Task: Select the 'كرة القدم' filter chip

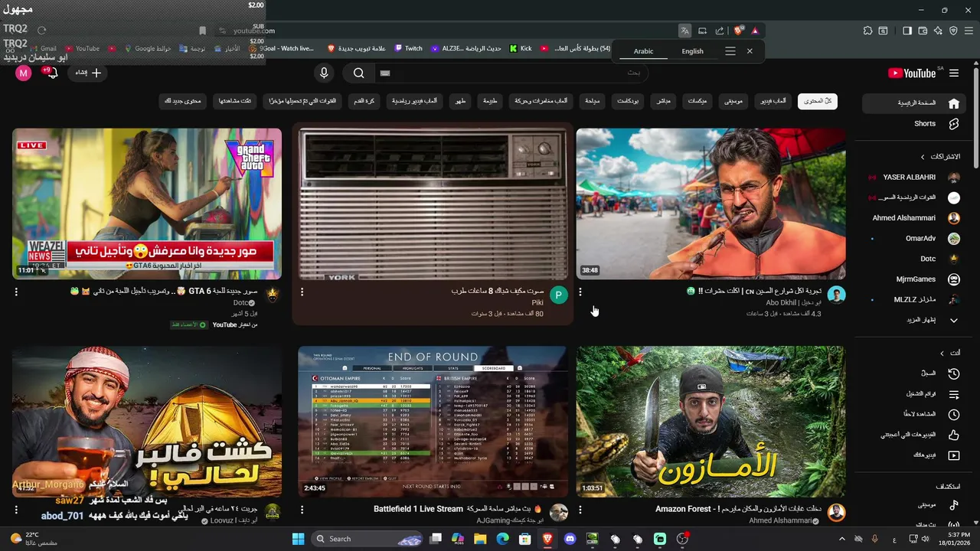Action: coord(364,101)
